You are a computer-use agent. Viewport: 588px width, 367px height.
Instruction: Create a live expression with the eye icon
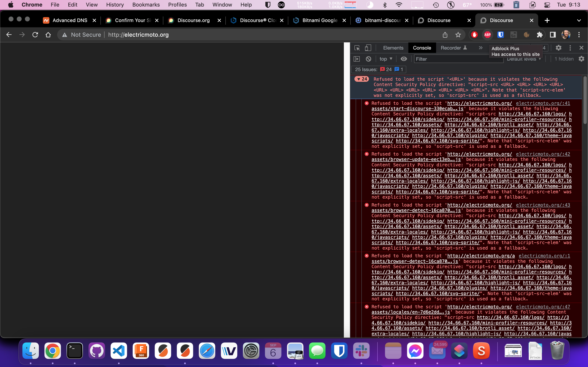click(404, 59)
